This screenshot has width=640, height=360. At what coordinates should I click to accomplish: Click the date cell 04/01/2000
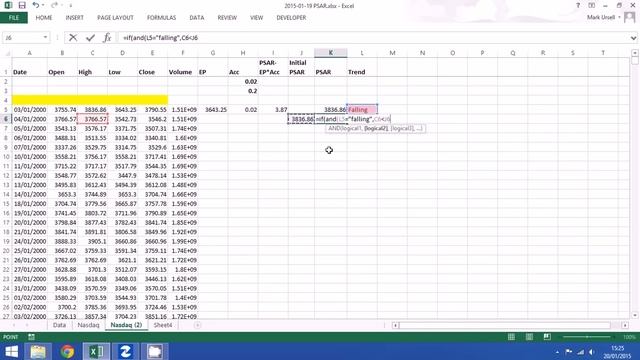pos(29,119)
